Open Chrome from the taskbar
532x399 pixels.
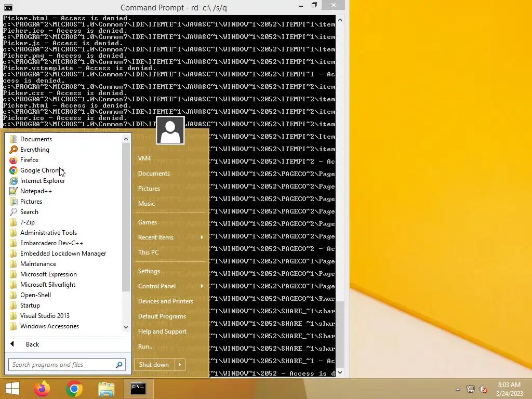click(x=74, y=389)
